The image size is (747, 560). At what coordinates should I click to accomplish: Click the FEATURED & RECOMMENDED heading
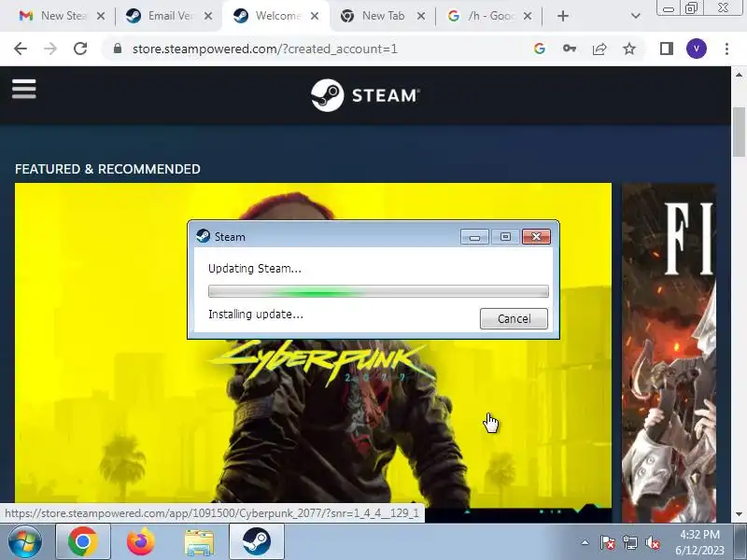107,169
